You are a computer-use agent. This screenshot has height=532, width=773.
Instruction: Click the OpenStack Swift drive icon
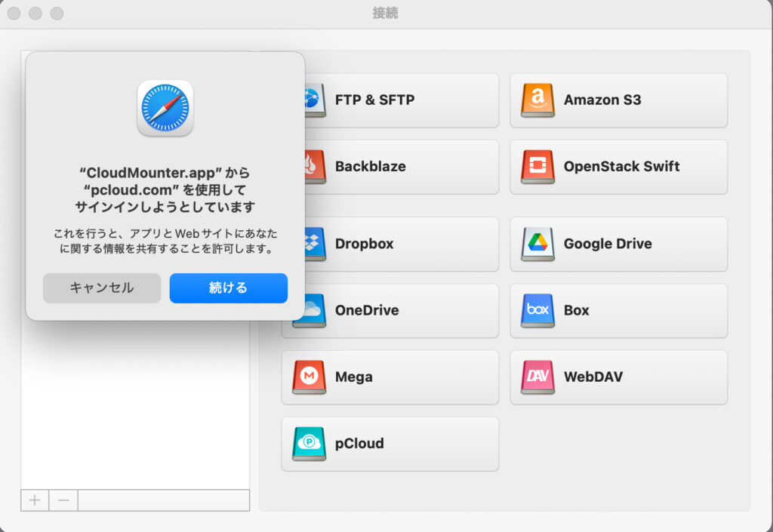(537, 167)
